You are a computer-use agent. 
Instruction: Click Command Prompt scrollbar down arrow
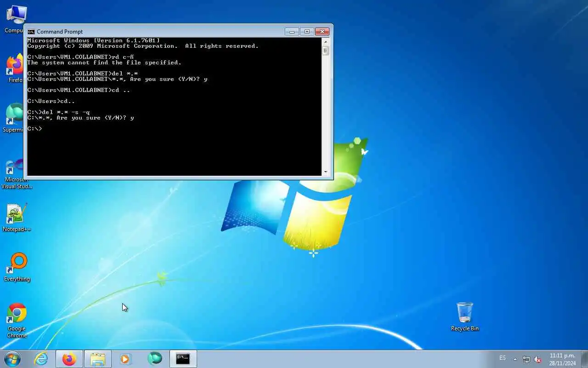click(326, 172)
